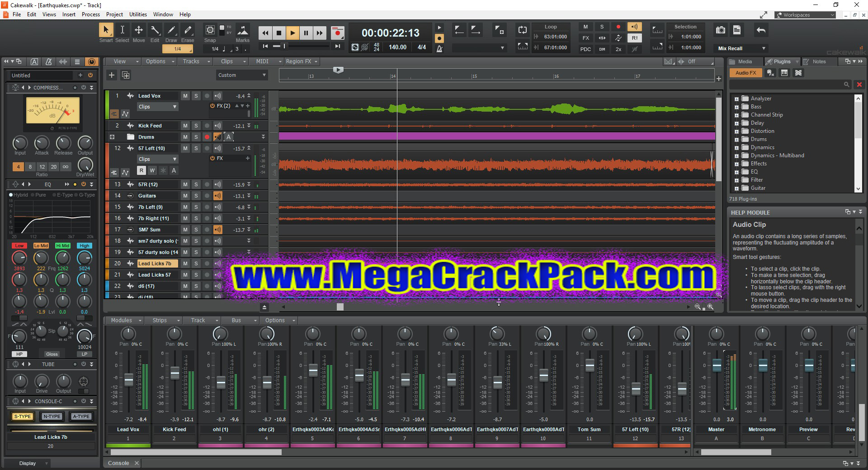Image resolution: width=868 pixels, height=470 pixels.
Task: Add a new track with plus icon
Action: pyautogui.click(x=112, y=75)
